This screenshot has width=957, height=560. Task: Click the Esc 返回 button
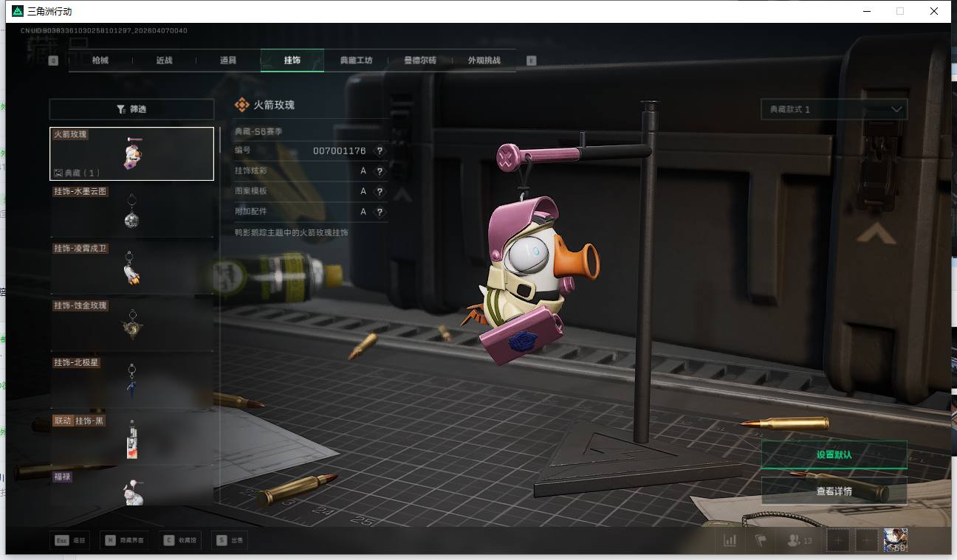point(71,540)
